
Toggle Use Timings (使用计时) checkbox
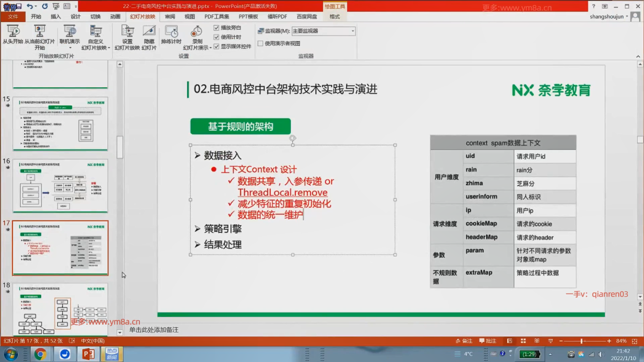pos(216,37)
